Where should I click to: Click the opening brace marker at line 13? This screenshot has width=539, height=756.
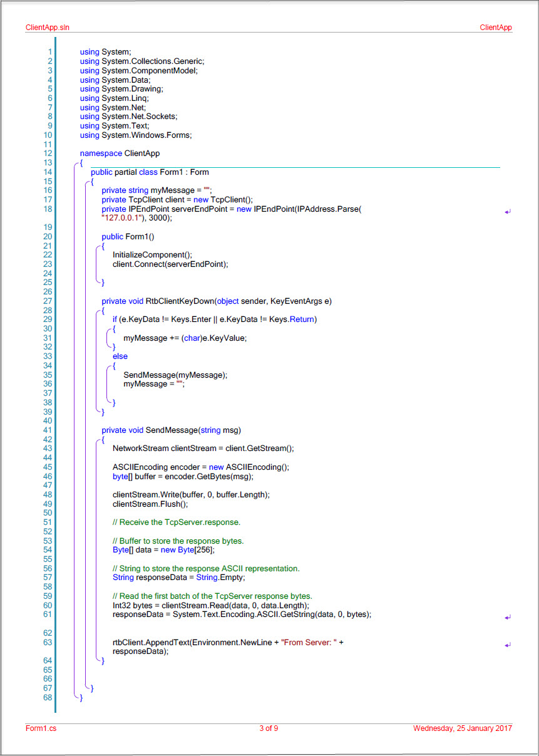click(x=81, y=162)
